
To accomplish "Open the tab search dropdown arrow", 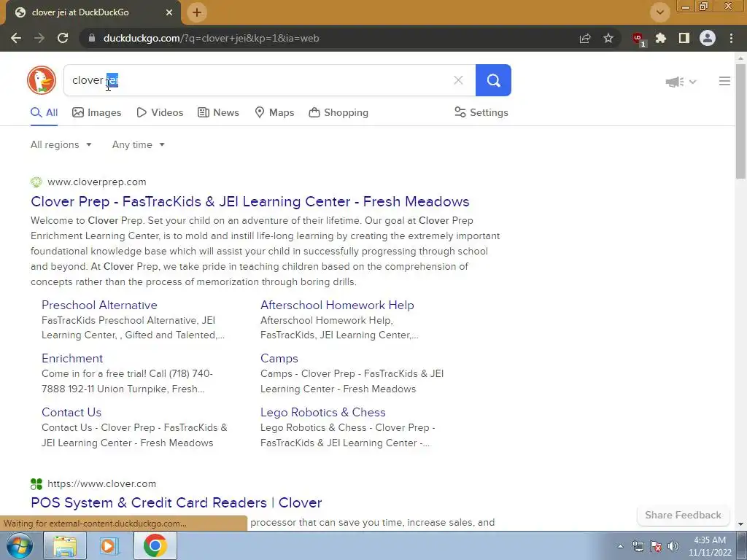I will tap(659, 12).
